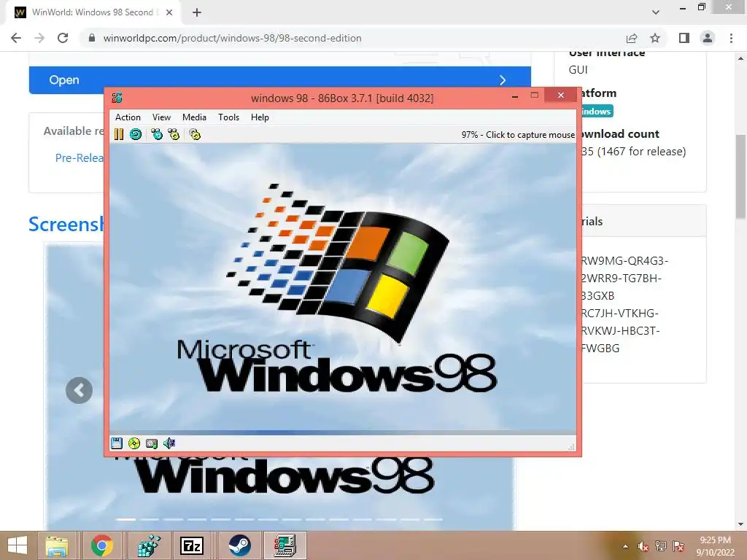Image resolution: width=747 pixels, height=560 pixels.
Task: Open the Media menu in 86Box
Action: (194, 117)
